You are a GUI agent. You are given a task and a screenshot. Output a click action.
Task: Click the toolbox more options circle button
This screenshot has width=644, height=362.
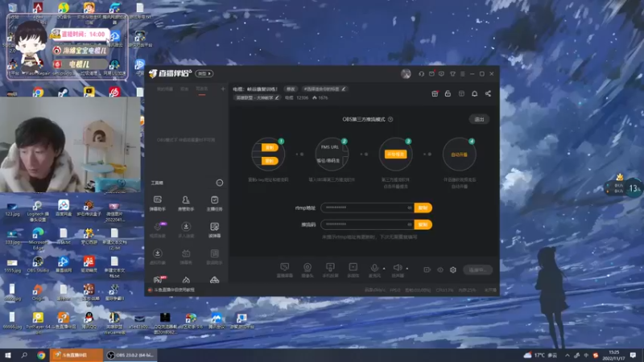tap(220, 183)
